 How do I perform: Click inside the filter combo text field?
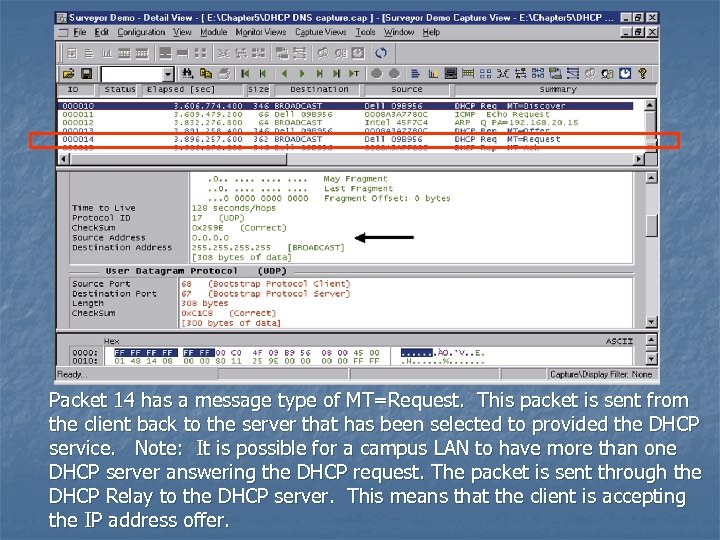point(132,74)
